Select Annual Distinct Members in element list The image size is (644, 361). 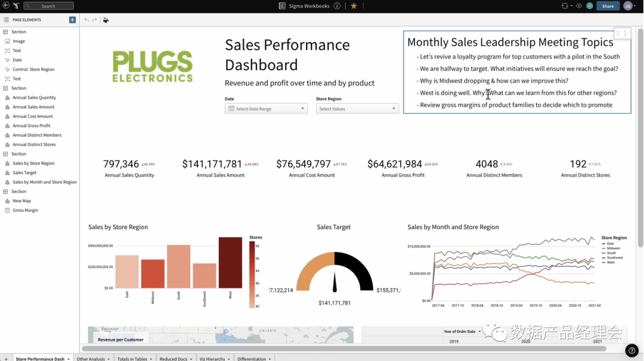(x=37, y=135)
